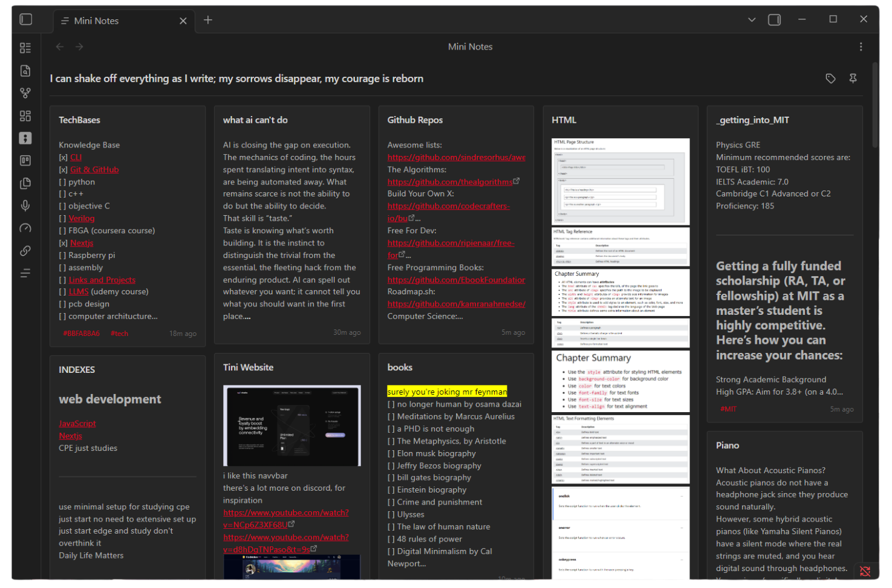Open the kamranahmedse roadmap GitHub link
This screenshot has height=588, width=892.
point(457,304)
